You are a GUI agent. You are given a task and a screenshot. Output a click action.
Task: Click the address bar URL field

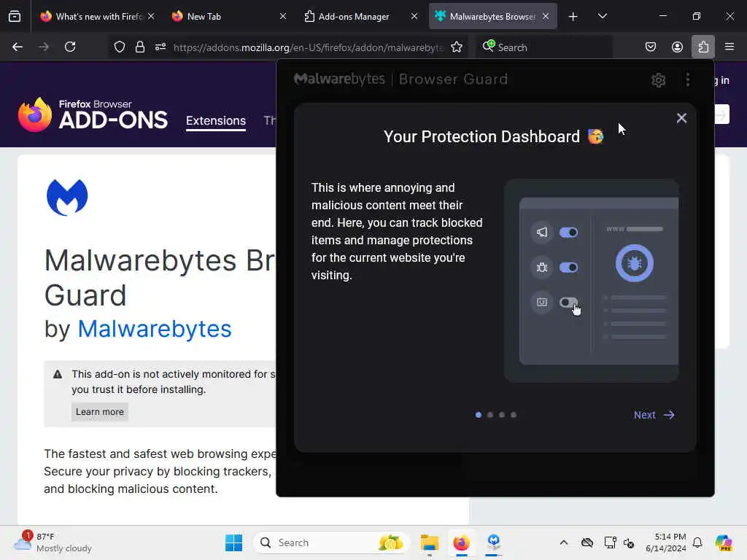309,47
